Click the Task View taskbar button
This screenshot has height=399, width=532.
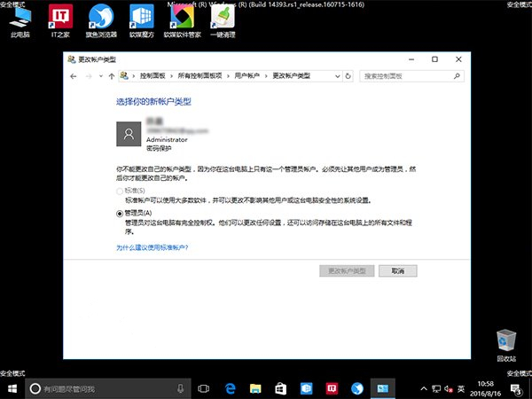click(203, 388)
